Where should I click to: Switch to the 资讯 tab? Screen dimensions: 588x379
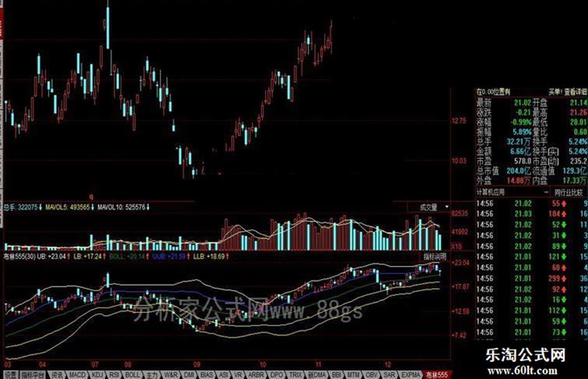click(57, 375)
